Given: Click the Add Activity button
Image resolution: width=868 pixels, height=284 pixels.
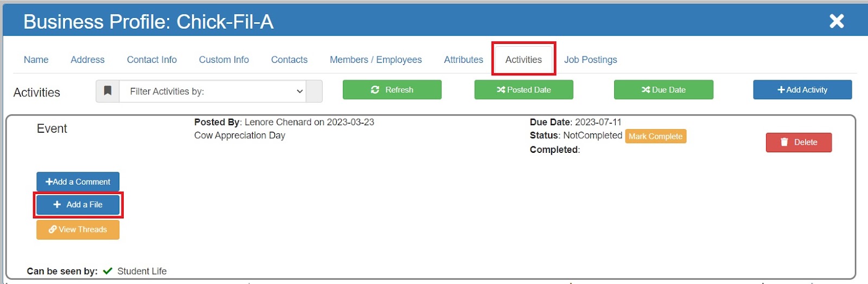Looking at the screenshot, I should 802,89.
